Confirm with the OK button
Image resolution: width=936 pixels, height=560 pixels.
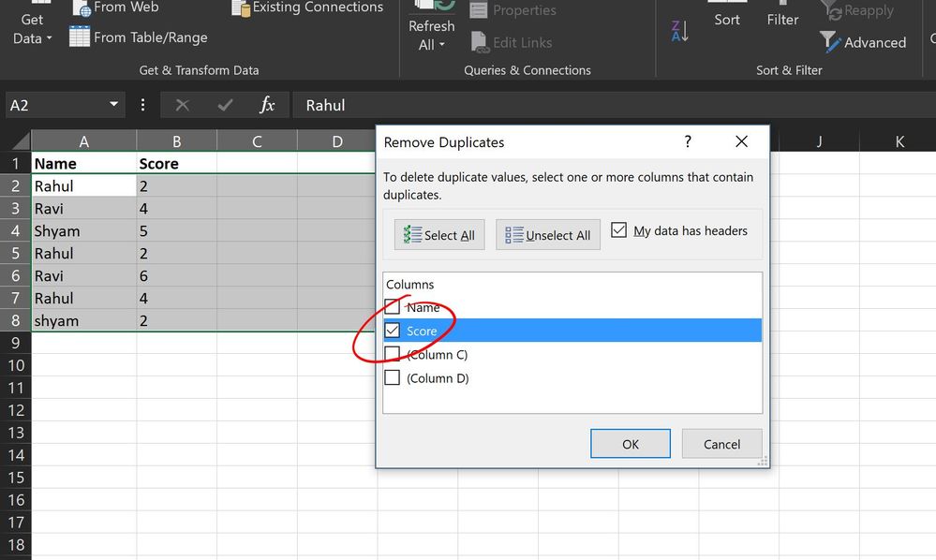point(631,444)
